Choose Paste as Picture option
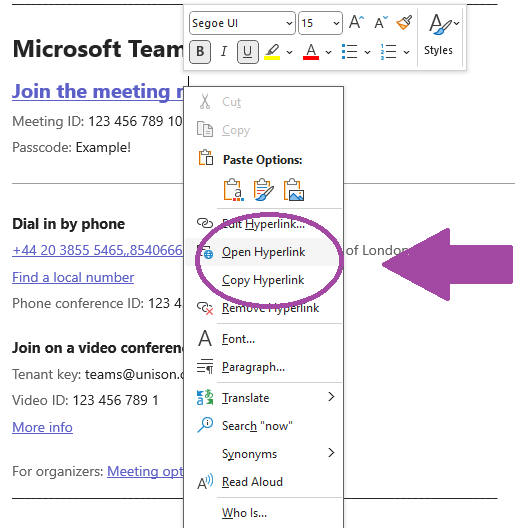This screenshot has height=528, width=515. 294,190
